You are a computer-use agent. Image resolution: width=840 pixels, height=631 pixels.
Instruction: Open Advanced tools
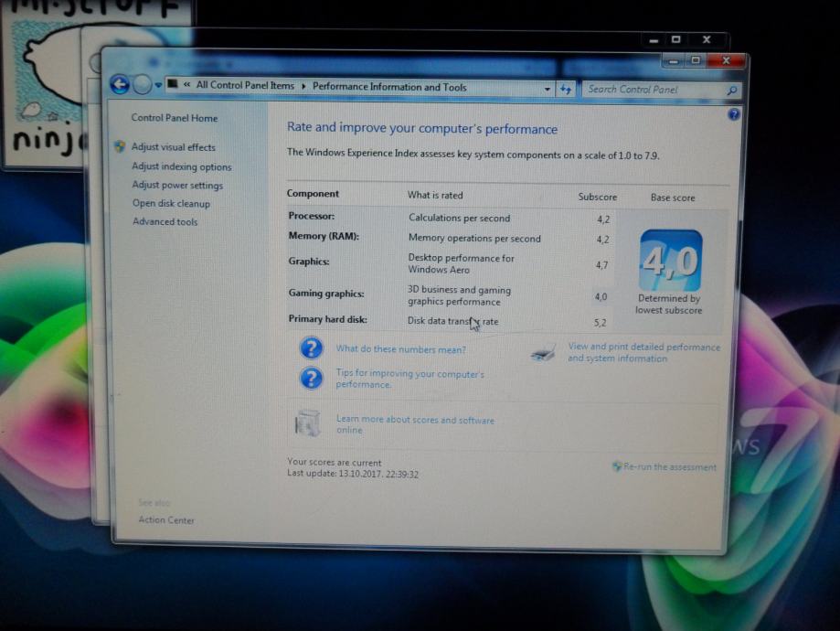[x=165, y=221]
